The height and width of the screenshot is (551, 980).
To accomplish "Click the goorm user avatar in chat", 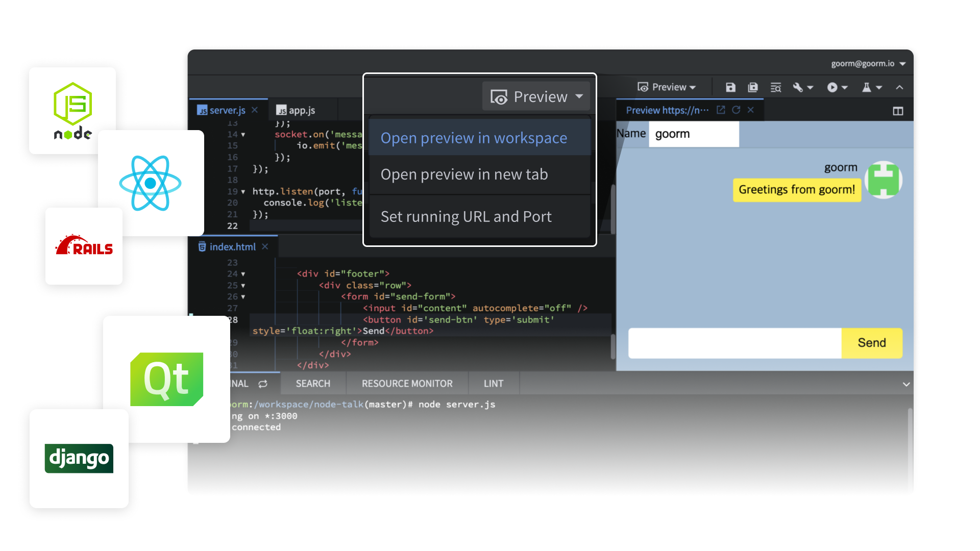I will (x=884, y=180).
